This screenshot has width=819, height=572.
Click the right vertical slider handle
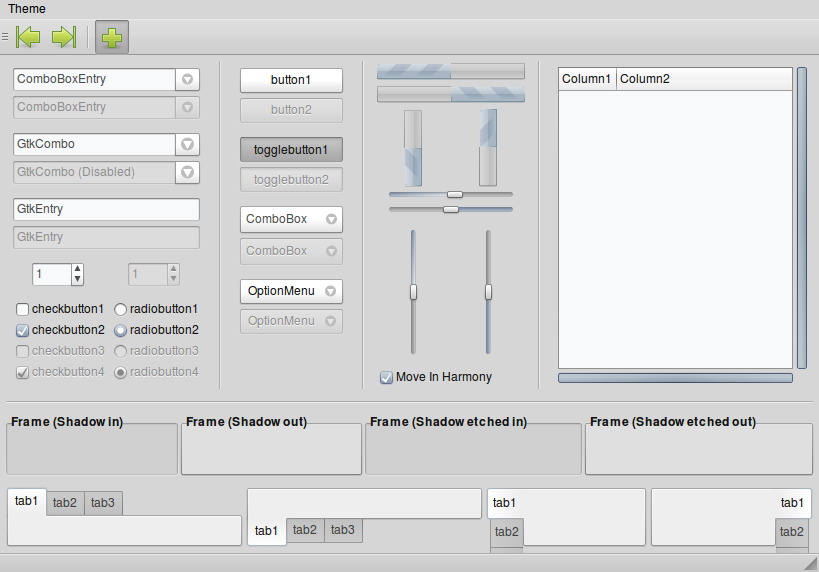coord(488,291)
